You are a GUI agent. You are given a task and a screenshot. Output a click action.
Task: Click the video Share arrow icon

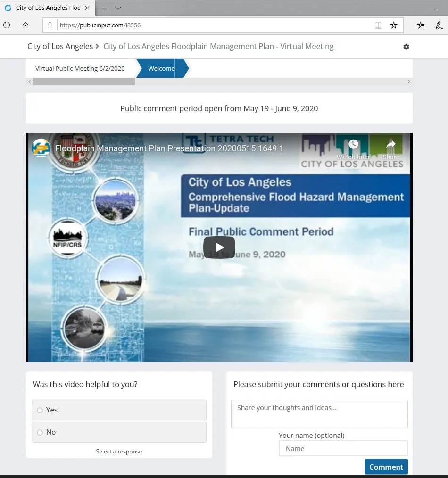click(x=391, y=144)
